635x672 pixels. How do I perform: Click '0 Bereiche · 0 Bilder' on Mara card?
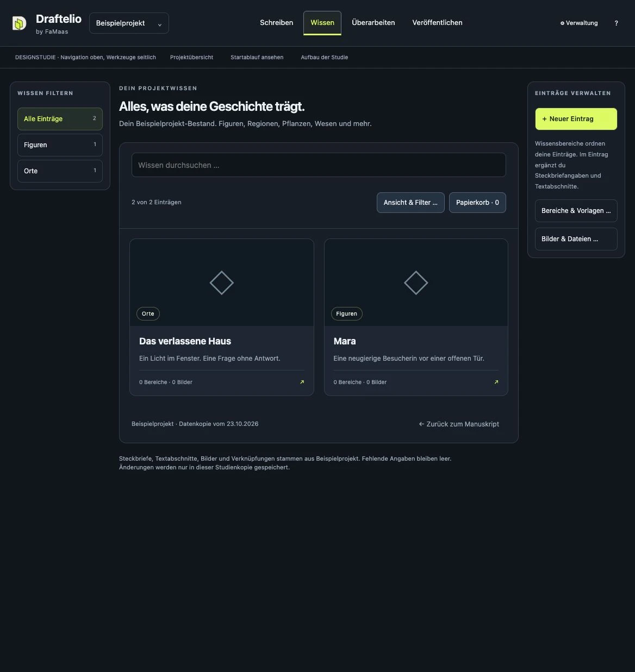pos(360,382)
